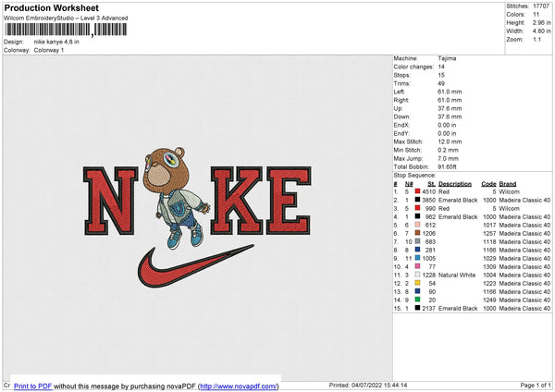Click the brown swatch with code 1257
The image size is (555, 392).
click(417, 233)
